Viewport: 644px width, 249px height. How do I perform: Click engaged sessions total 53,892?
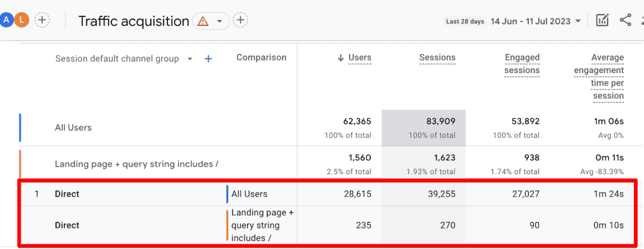coord(525,121)
